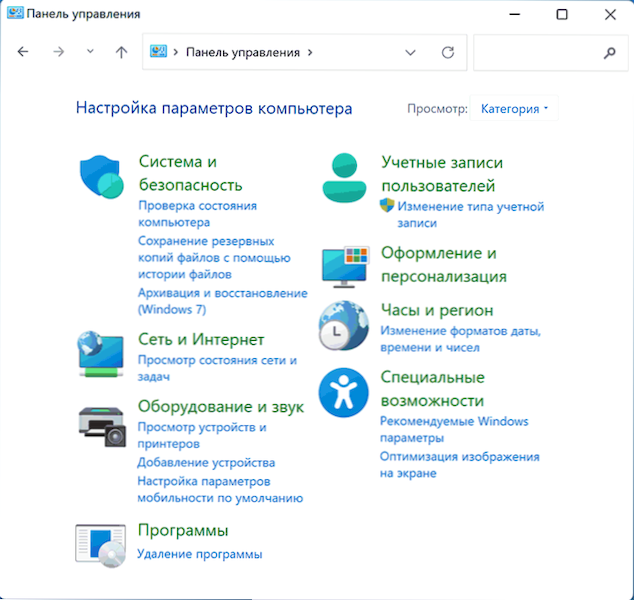This screenshot has height=600, width=634.
Task: Open Сохранение резервных копий файлов link
Action: [x=214, y=257]
